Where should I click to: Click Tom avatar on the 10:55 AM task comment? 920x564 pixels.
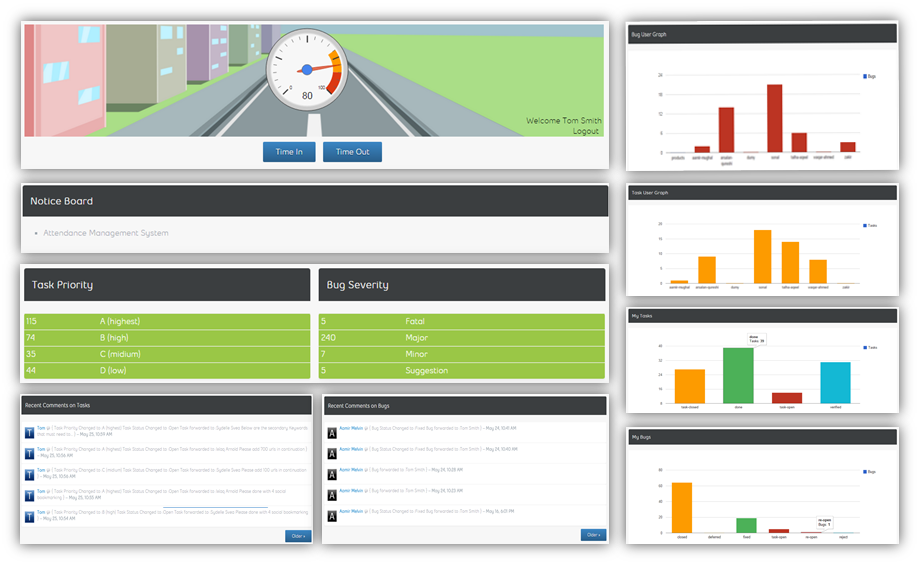point(29,496)
